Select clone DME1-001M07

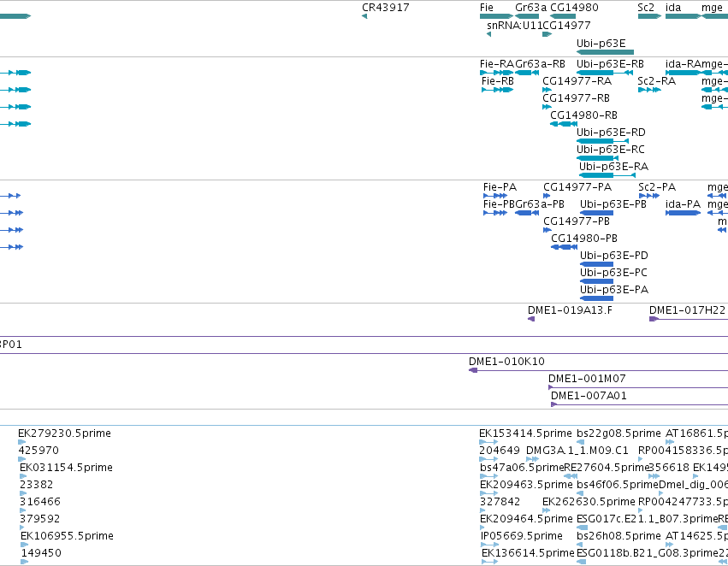click(x=587, y=379)
